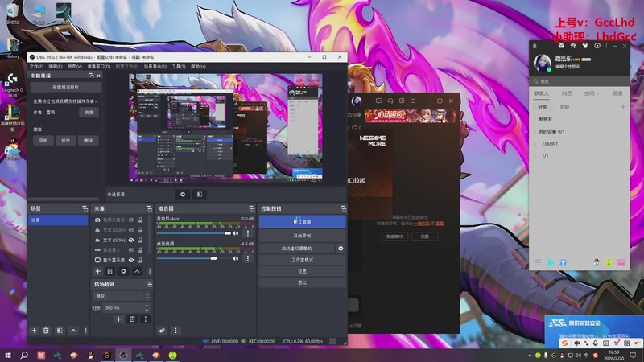Click QQ search field

(579, 81)
